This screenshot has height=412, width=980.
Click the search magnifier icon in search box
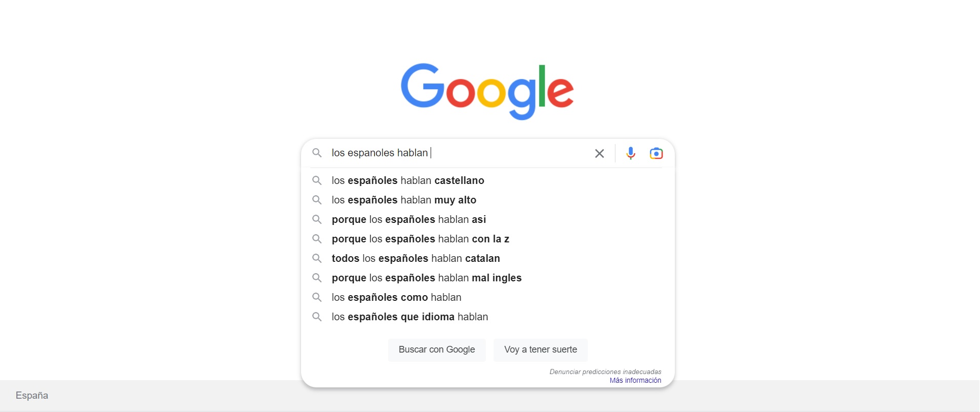(317, 153)
